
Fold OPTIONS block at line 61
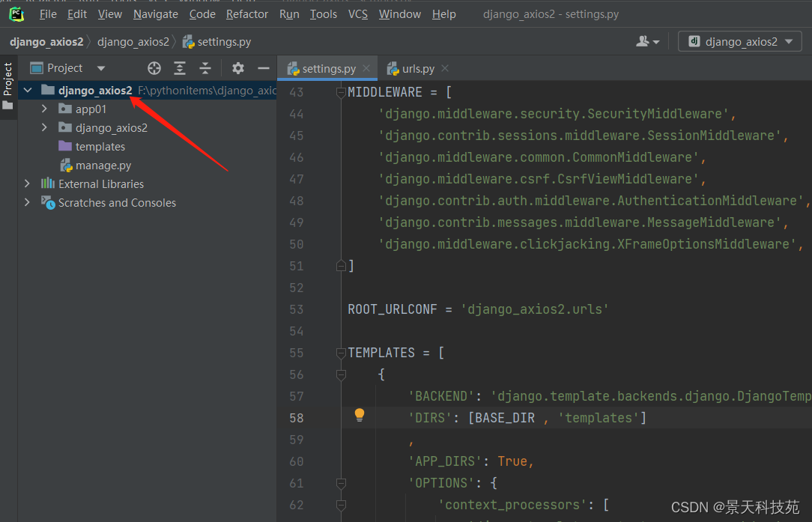point(341,484)
